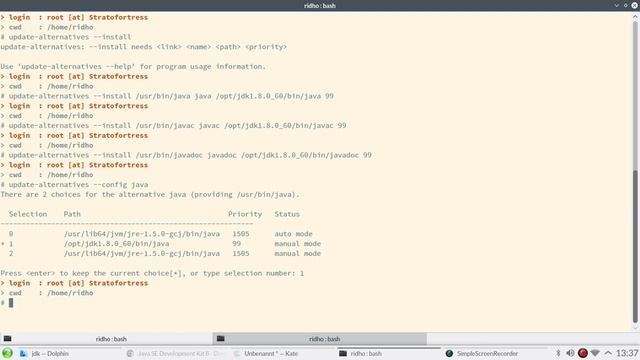The height and width of the screenshot is (360, 640).
Task: Close the Konsole window
Action: point(634,5)
